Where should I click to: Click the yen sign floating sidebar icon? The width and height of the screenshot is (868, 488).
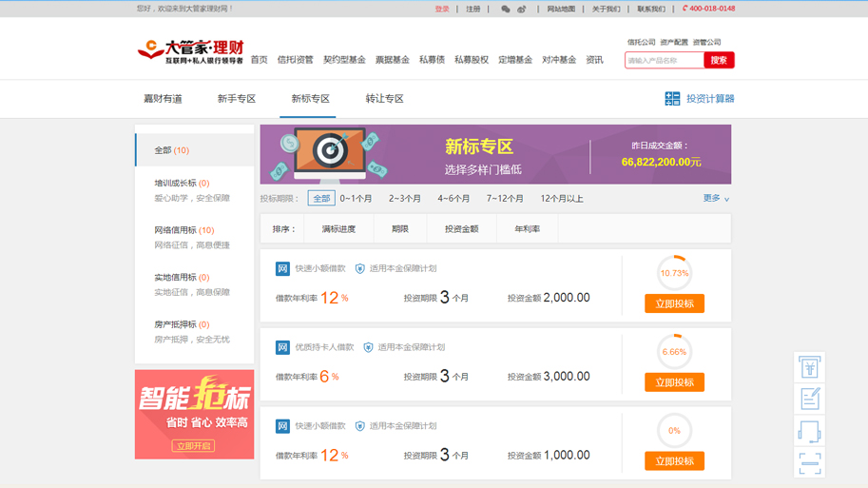point(809,366)
